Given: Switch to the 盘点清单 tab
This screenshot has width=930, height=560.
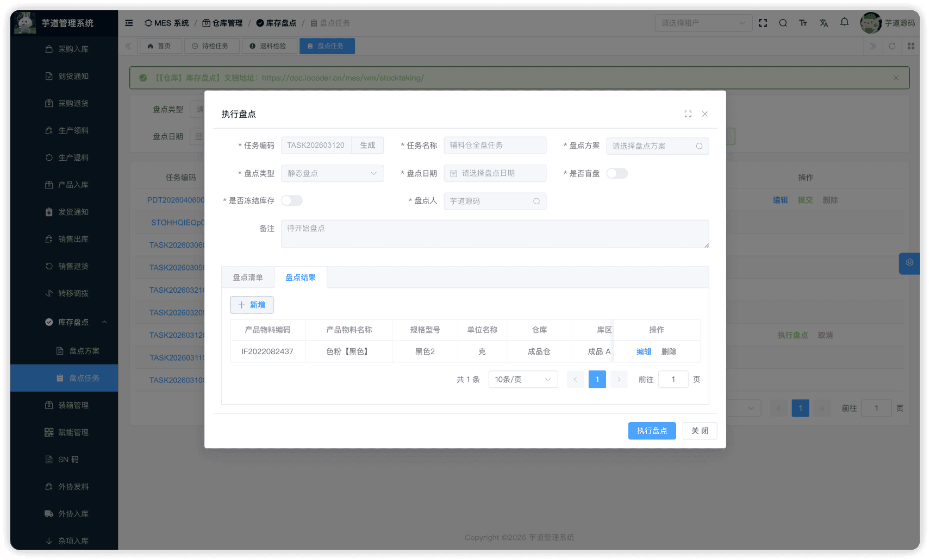Looking at the screenshot, I should click(248, 278).
